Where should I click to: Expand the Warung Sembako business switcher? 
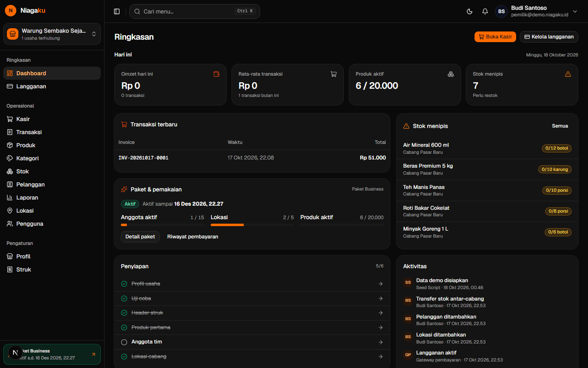[x=52, y=34]
